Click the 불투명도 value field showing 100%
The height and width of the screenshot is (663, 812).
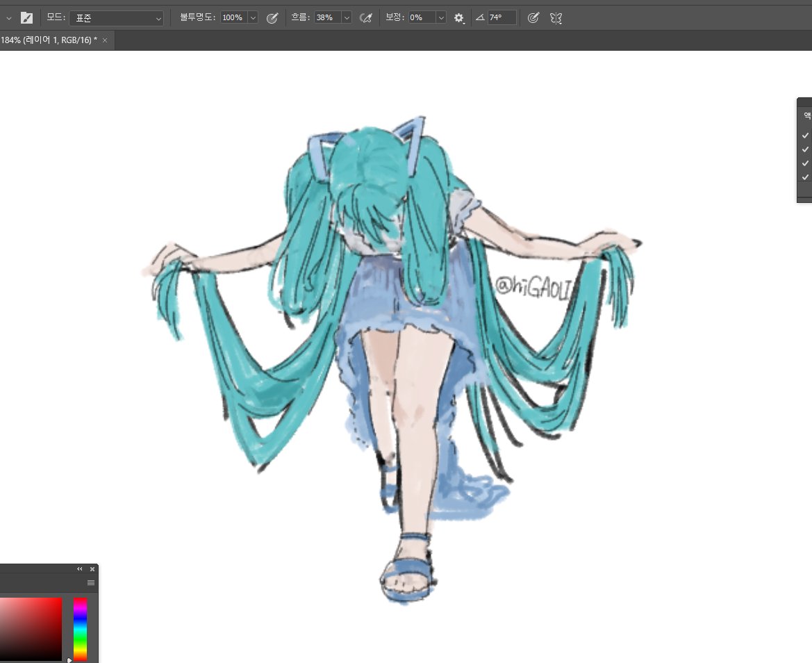tap(234, 17)
